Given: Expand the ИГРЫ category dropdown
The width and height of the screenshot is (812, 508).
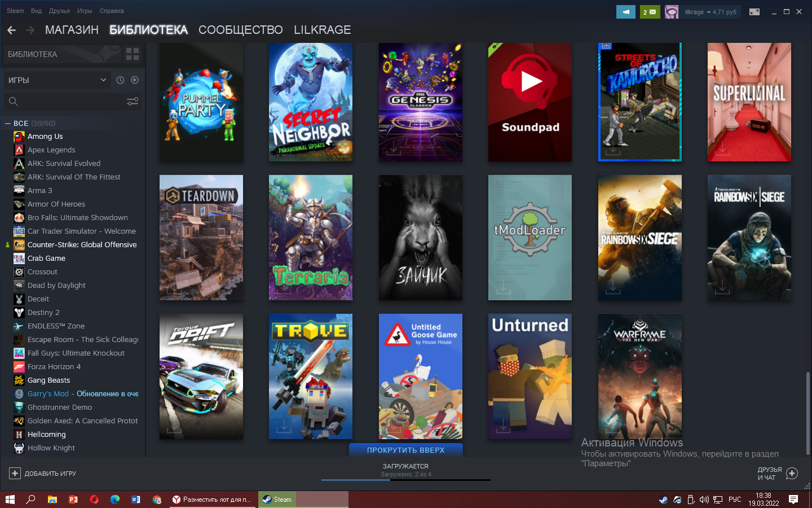Looking at the screenshot, I should tap(57, 80).
